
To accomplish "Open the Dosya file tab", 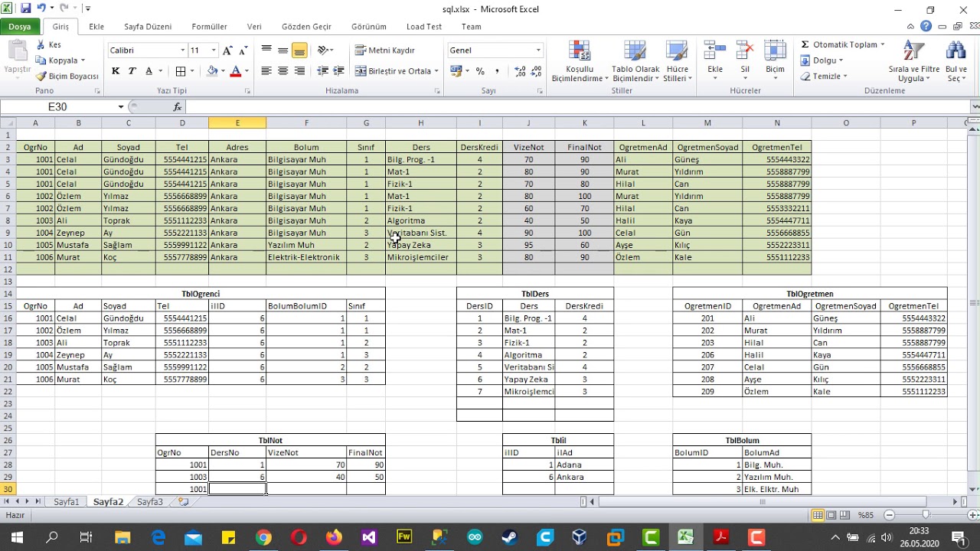I will click(x=20, y=27).
